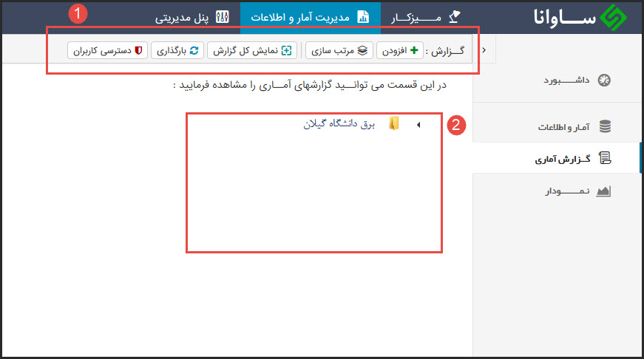Click the افزودن (add) button
The height and width of the screenshot is (359, 644).
399,50
